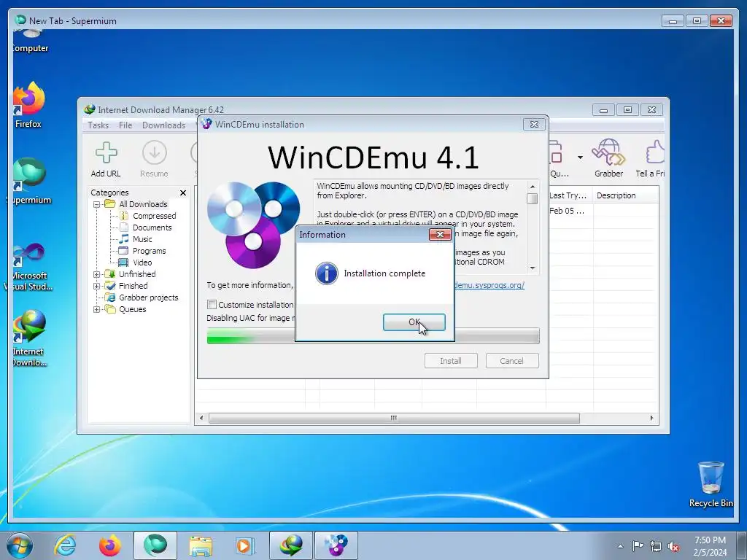Click Cancel in WinCDEmu installation window
747x560 pixels.
pyautogui.click(x=511, y=361)
